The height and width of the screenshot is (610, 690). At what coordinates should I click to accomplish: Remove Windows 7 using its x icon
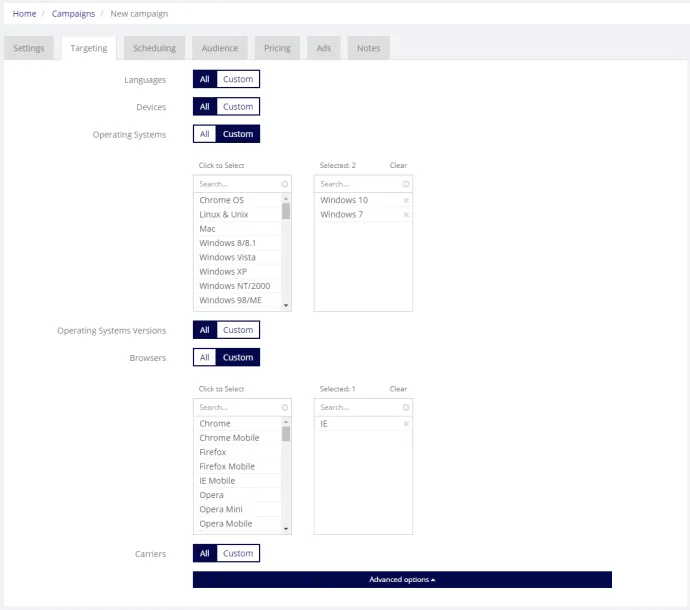(406, 215)
